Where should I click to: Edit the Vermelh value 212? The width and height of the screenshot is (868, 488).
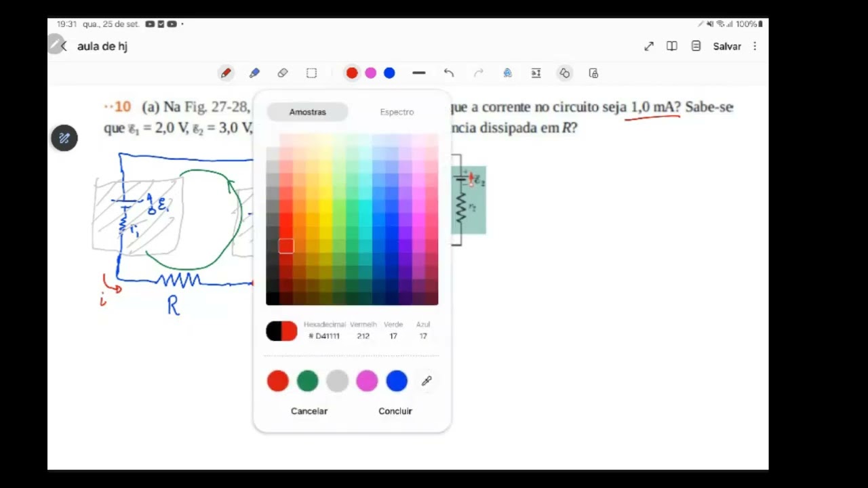363,336
